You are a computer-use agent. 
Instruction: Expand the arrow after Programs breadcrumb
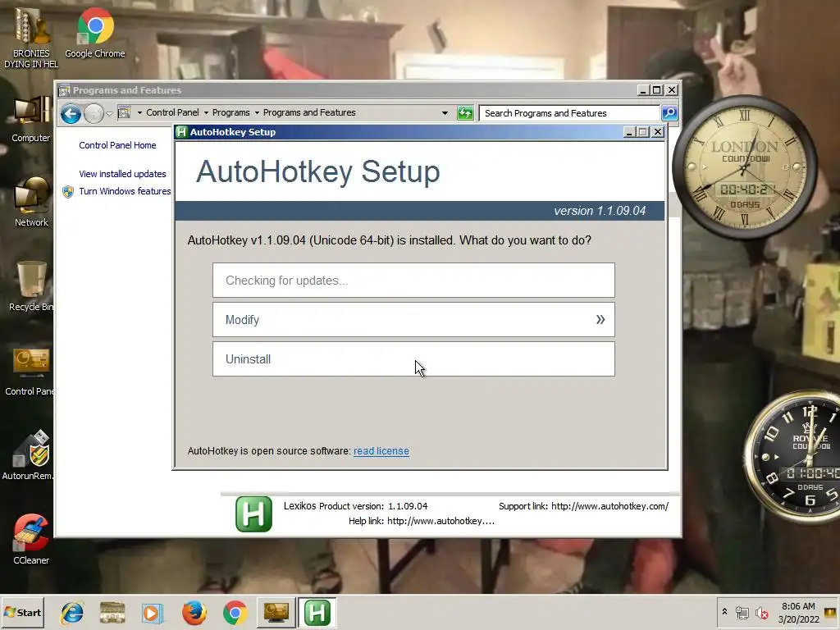tap(257, 113)
